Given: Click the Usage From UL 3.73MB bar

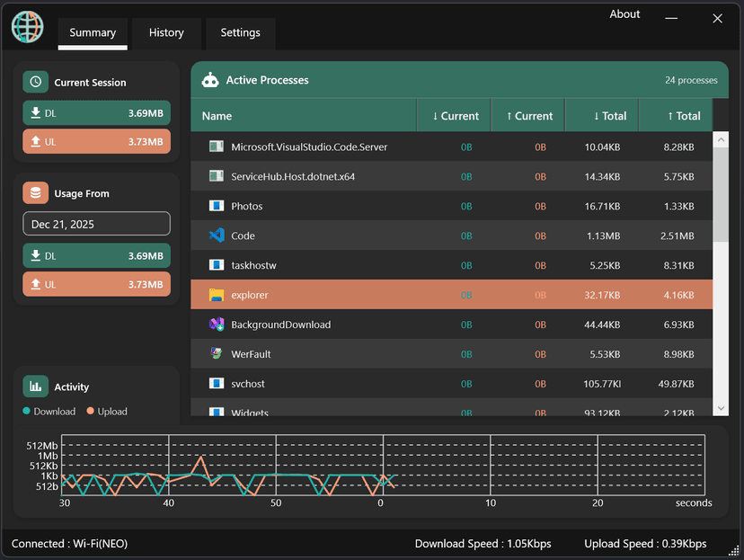Looking at the screenshot, I should click(x=96, y=284).
